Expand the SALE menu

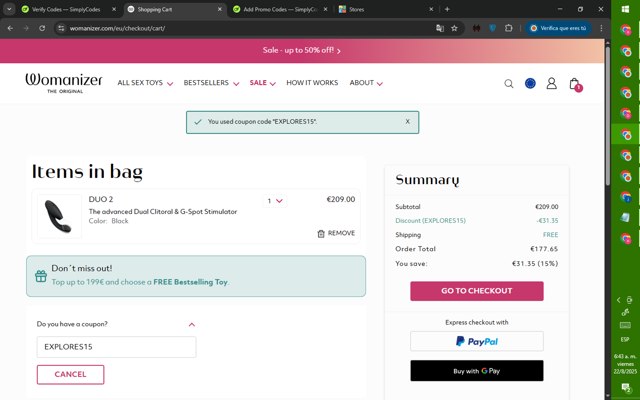click(263, 83)
